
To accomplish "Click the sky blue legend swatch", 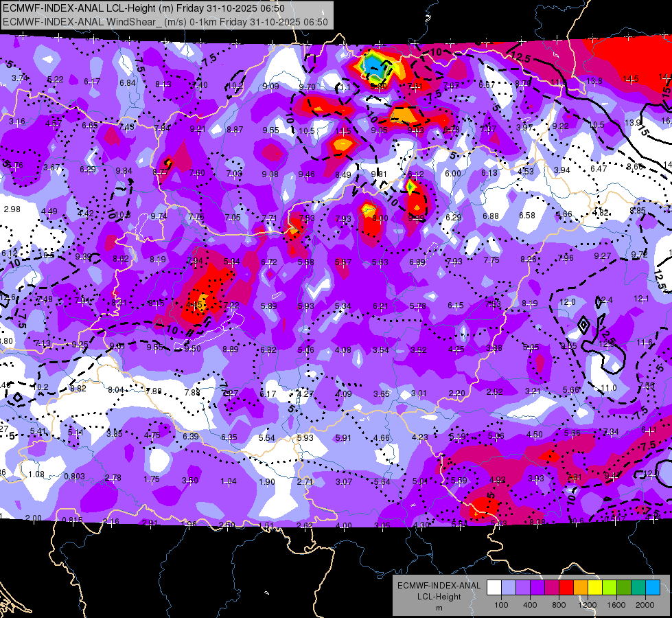I will (x=653, y=588).
